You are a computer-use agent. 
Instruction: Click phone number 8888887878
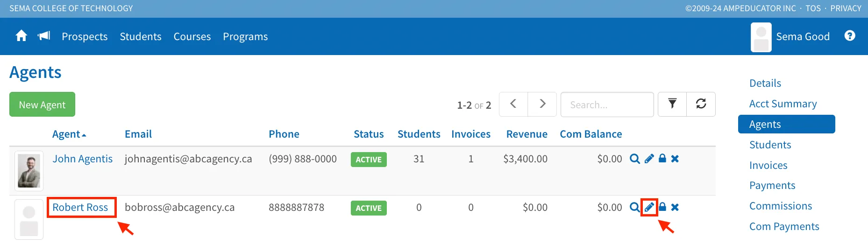click(x=296, y=208)
